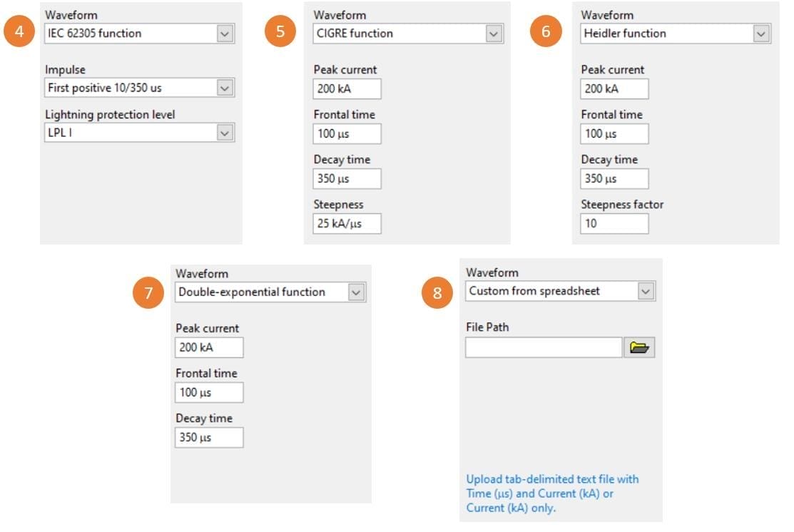Select the Decay time field showing 350 µs under Heidler
794x532 pixels.
tap(614, 178)
